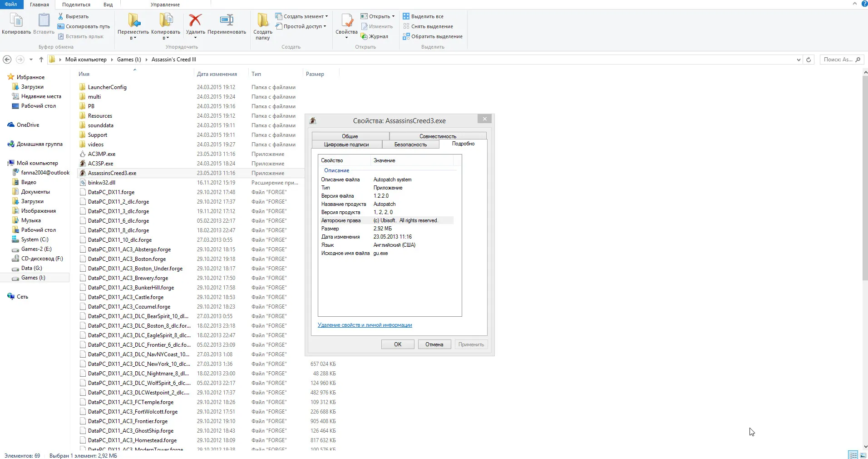
Task: Open Easy access (Простой доступ) dropdown
Action: click(301, 26)
